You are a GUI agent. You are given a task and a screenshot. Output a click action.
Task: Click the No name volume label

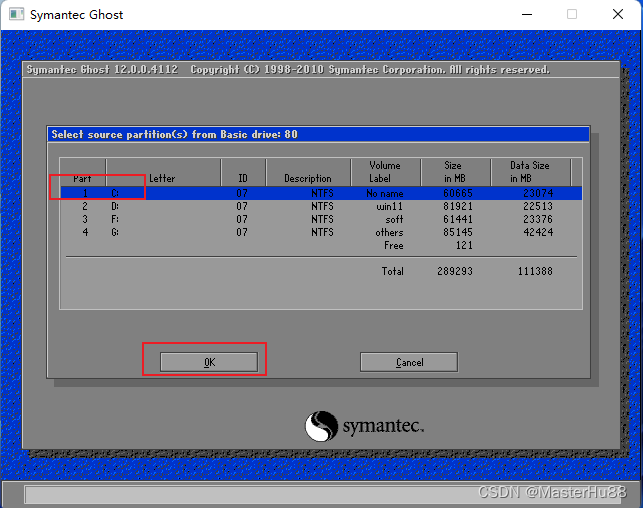point(385,193)
